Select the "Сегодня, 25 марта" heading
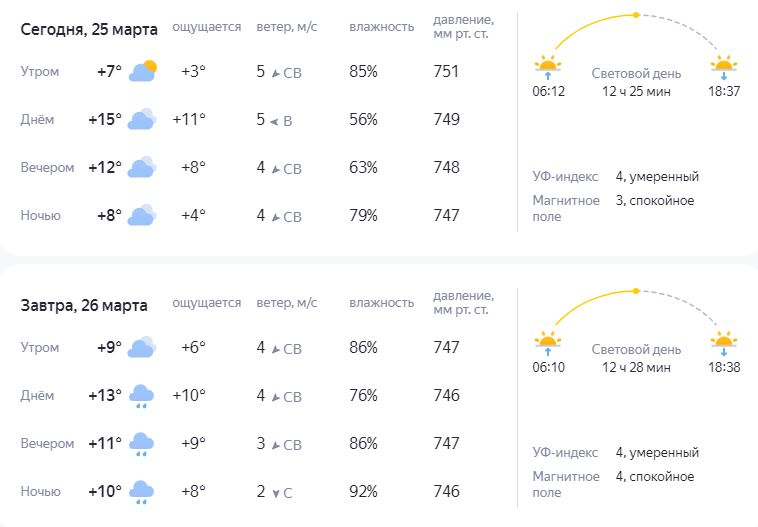Image resolution: width=758 pixels, height=527 pixels. click(84, 29)
